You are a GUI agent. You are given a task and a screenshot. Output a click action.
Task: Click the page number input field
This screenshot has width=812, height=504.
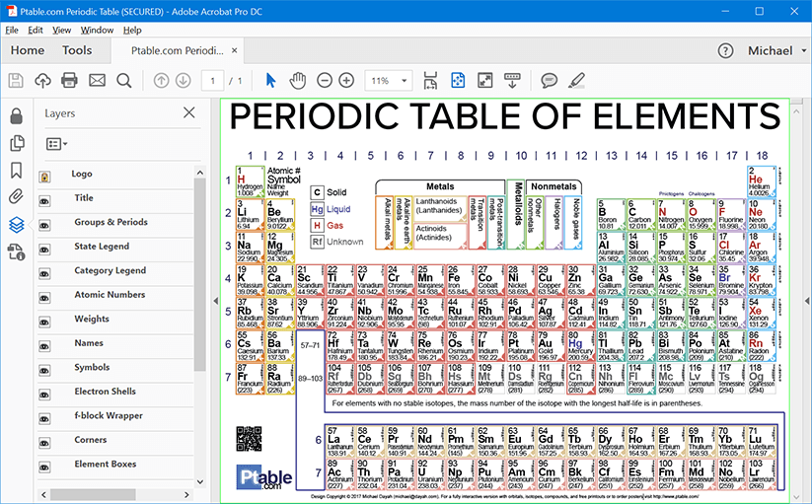tap(211, 80)
